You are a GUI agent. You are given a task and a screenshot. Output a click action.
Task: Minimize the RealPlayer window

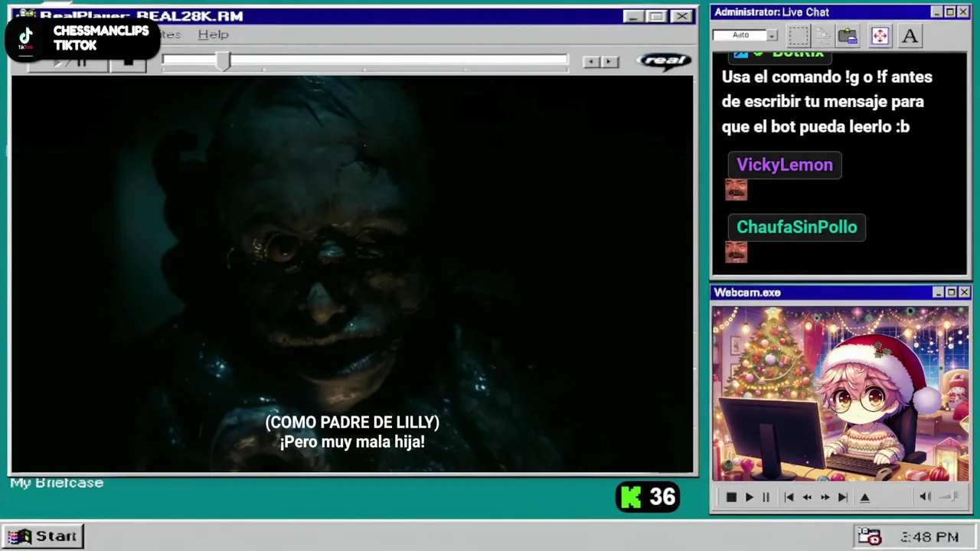pyautogui.click(x=633, y=16)
